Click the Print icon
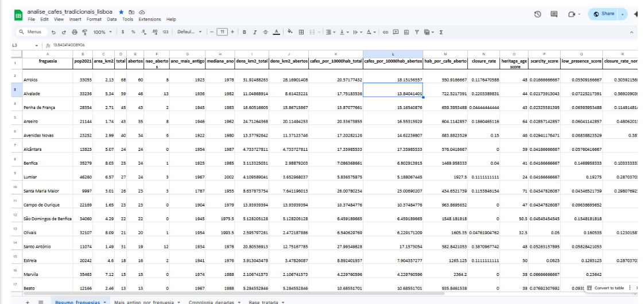 [x=75, y=32]
